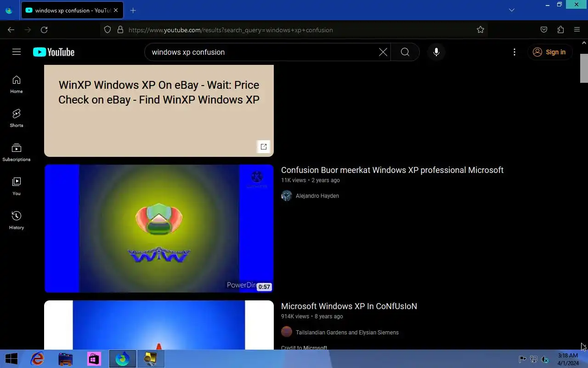Close the windows xp confusion tab
The width and height of the screenshot is (588, 368).
click(x=116, y=10)
